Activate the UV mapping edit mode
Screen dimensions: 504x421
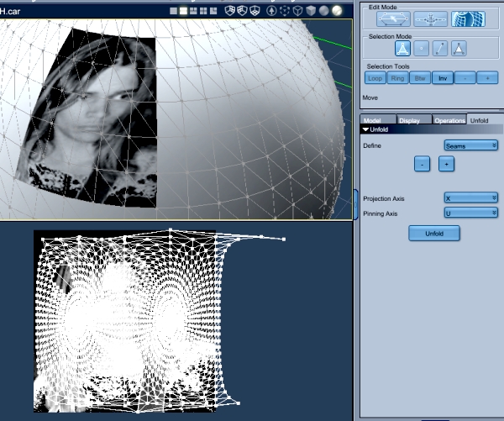click(x=468, y=19)
